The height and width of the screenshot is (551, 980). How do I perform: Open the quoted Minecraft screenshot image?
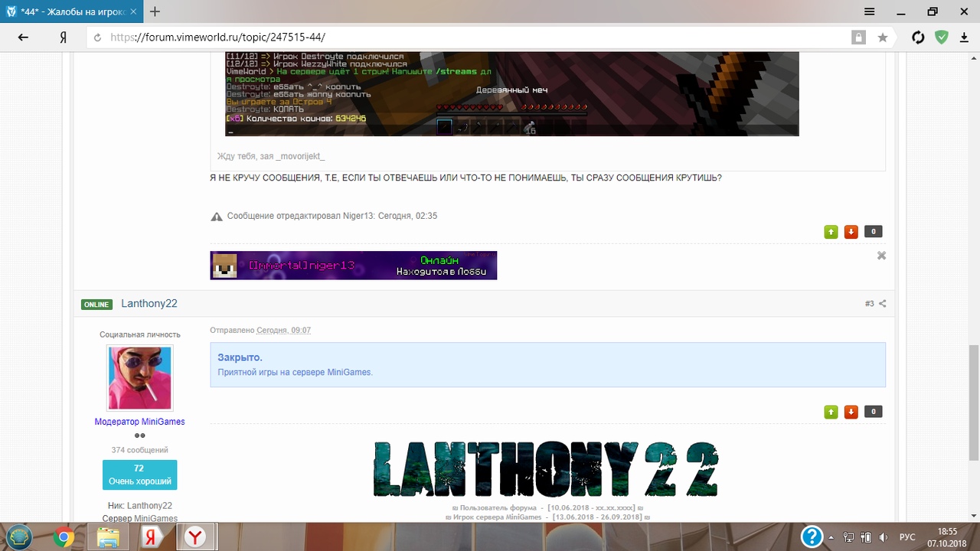click(511, 94)
